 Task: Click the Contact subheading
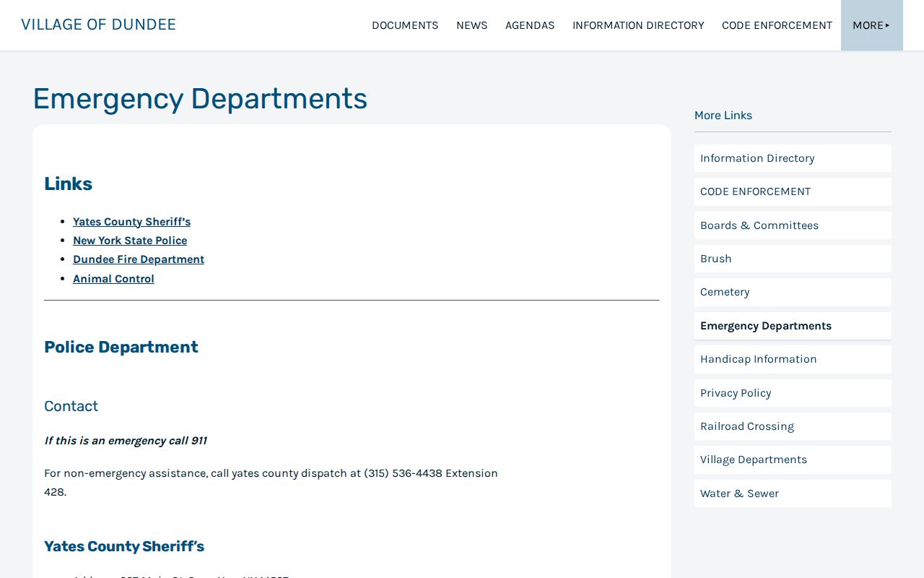(71, 406)
